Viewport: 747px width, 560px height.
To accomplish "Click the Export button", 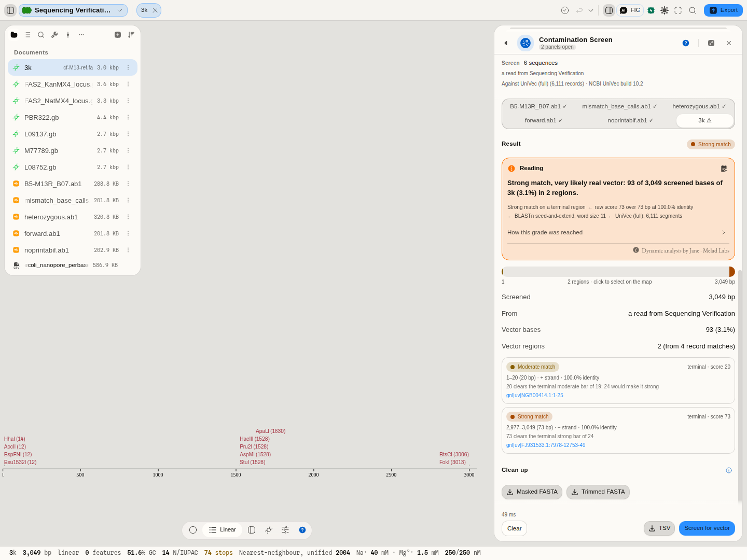I will (723, 10).
